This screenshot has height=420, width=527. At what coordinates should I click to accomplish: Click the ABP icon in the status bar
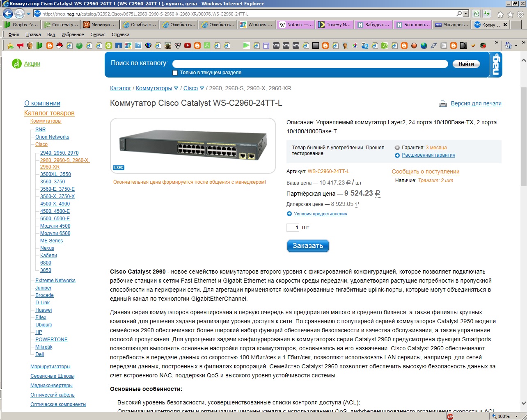pyautogui.click(x=450, y=416)
